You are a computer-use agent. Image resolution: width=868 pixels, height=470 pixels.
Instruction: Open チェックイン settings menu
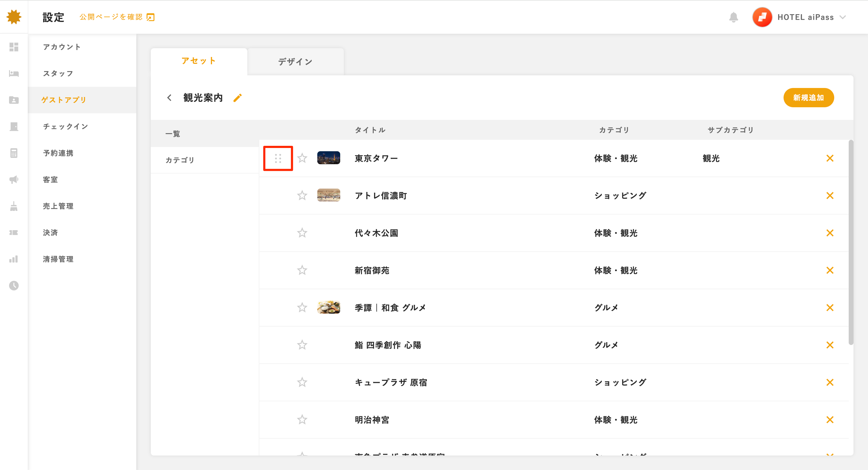tap(82, 127)
